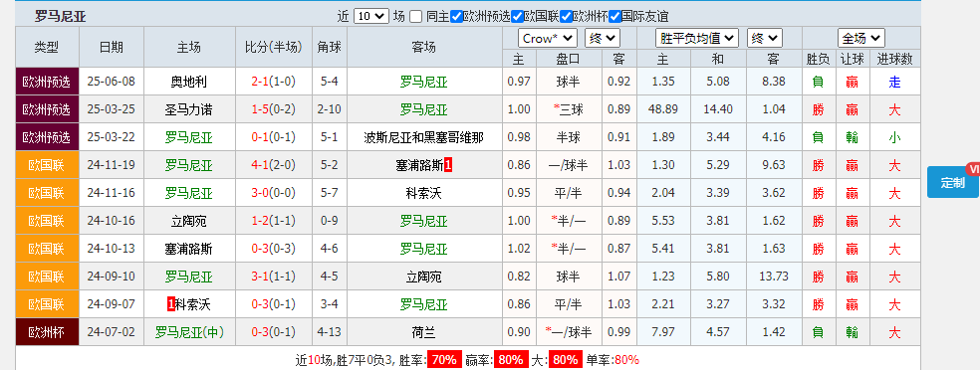Click corner count 4-13 in Netherlands row
Viewport: 980px width, 370px height.
click(330, 332)
